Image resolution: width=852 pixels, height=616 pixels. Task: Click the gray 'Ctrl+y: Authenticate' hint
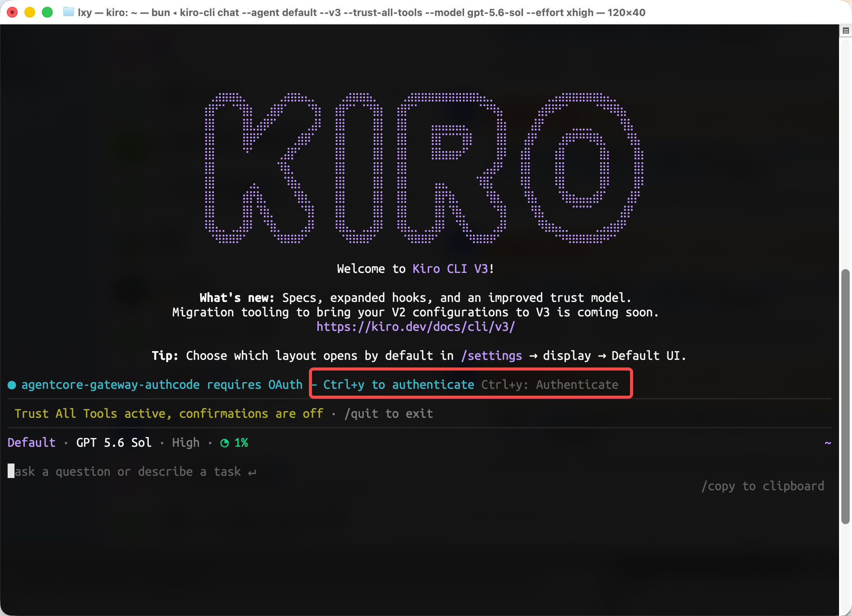[x=550, y=385]
